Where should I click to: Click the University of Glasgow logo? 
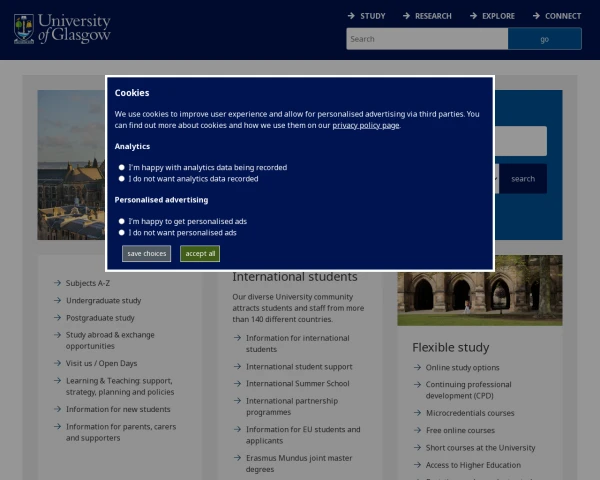(62, 28)
